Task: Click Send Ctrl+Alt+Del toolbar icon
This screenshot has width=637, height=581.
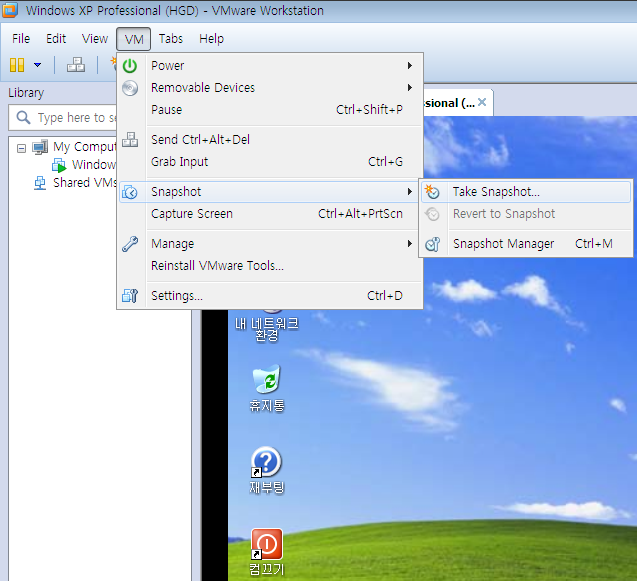Action: 76,65
